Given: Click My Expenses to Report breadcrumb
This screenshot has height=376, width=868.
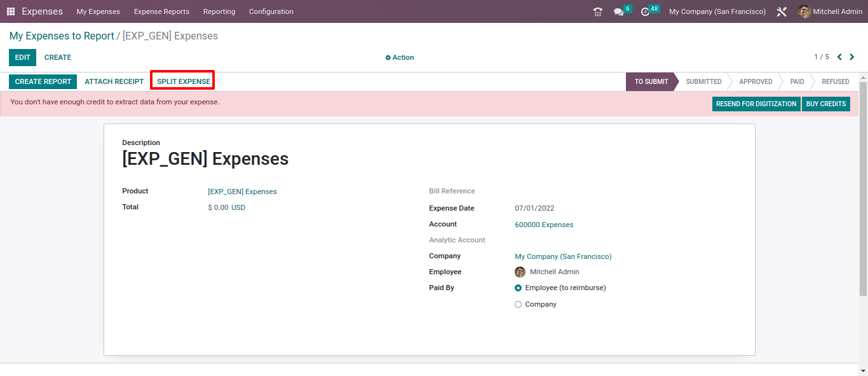Looking at the screenshot, I should point(62,36).
